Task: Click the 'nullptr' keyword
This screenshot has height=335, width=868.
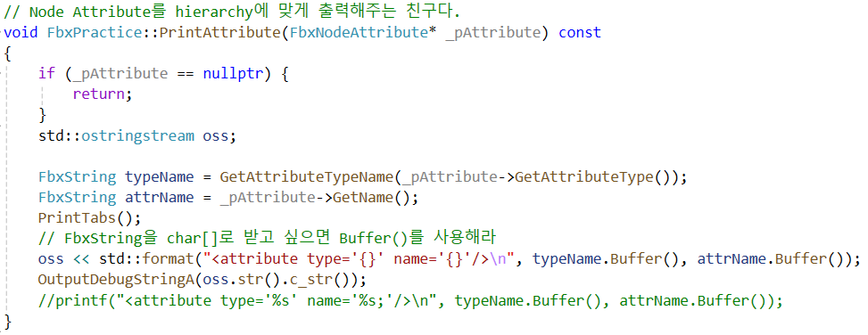Action: pos(233,74)
